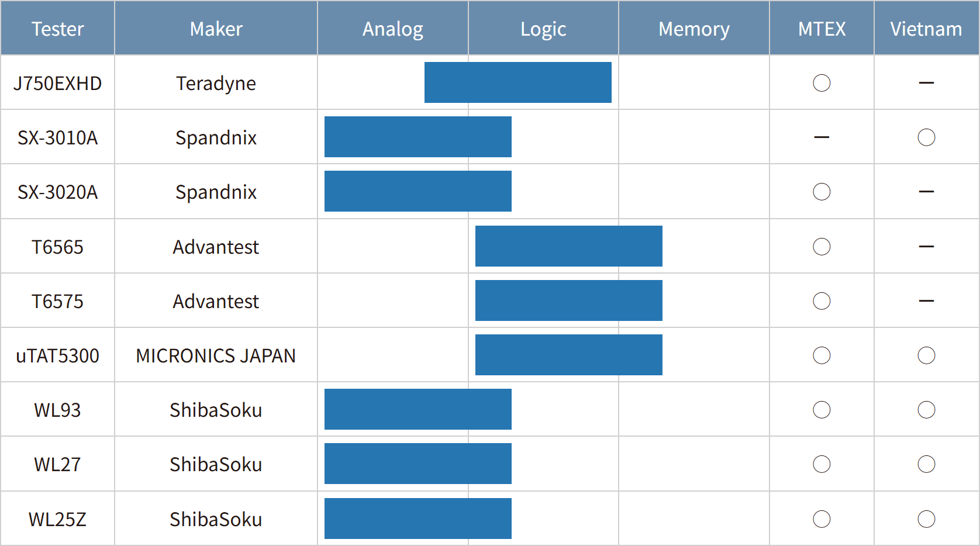Viewport: 980px width, 546px height.
Task: Click the Vietnam circle for WL25Z
Action: [x=926, y=519]
